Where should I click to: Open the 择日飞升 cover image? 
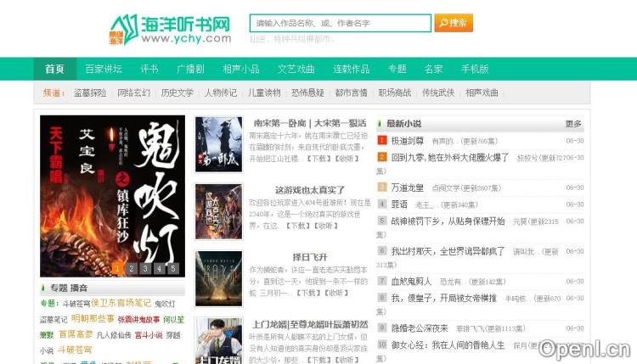(218, 278)
